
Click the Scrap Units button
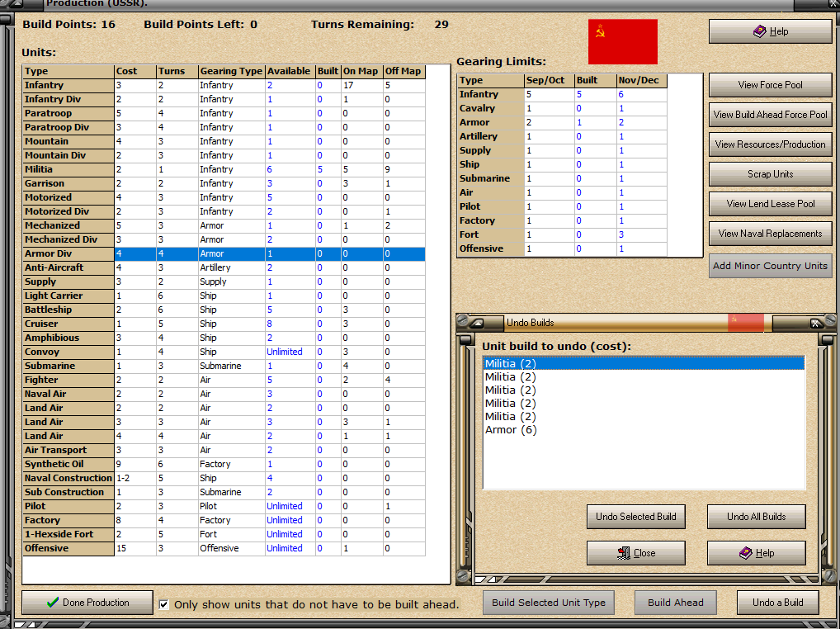point(770,174)
